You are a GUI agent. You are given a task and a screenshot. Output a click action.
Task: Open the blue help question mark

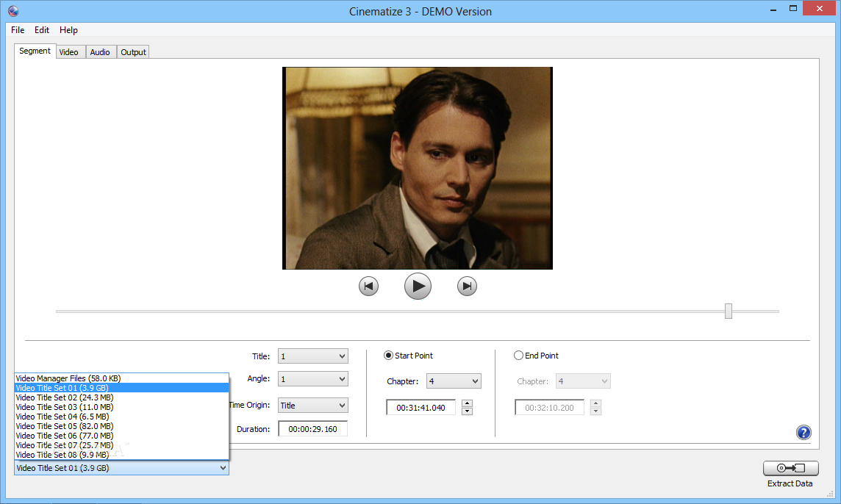(x=804, y=432)
